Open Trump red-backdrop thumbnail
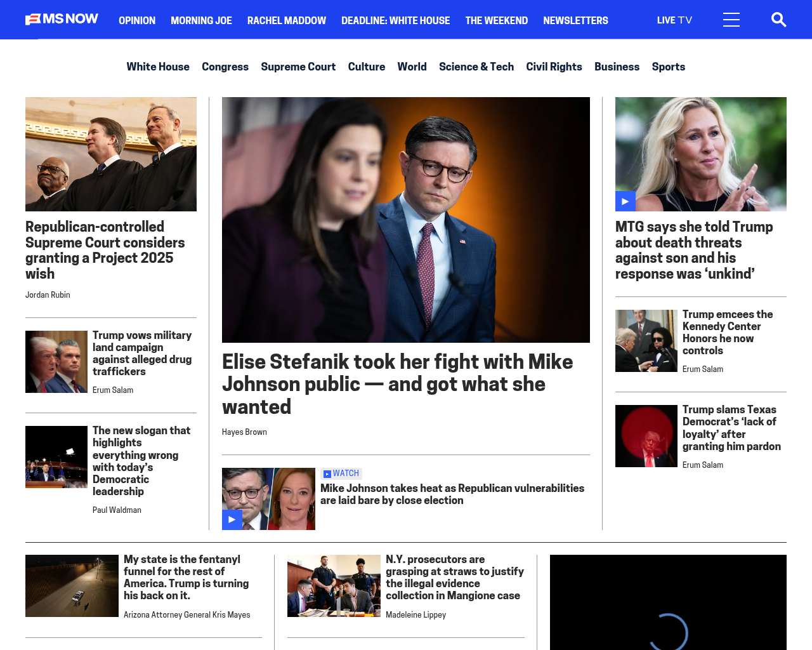This screenshot has width=812, height=650. pos(646,436)
